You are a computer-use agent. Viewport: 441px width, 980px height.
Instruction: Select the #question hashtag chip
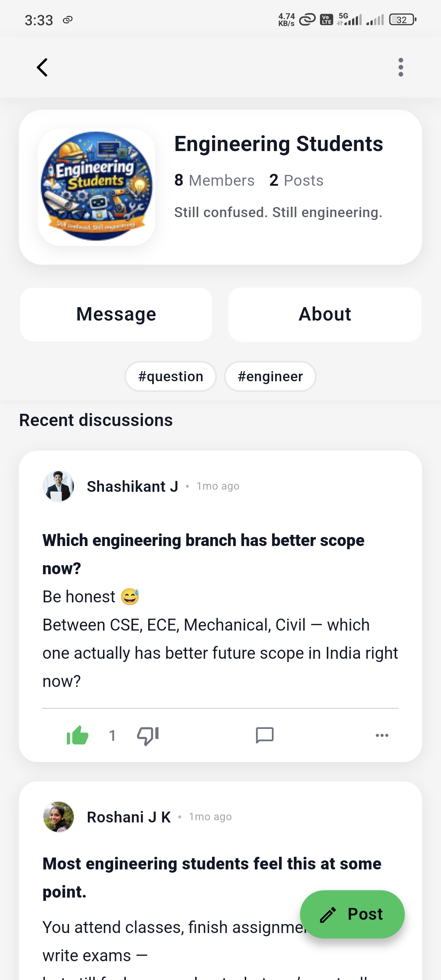171,376
